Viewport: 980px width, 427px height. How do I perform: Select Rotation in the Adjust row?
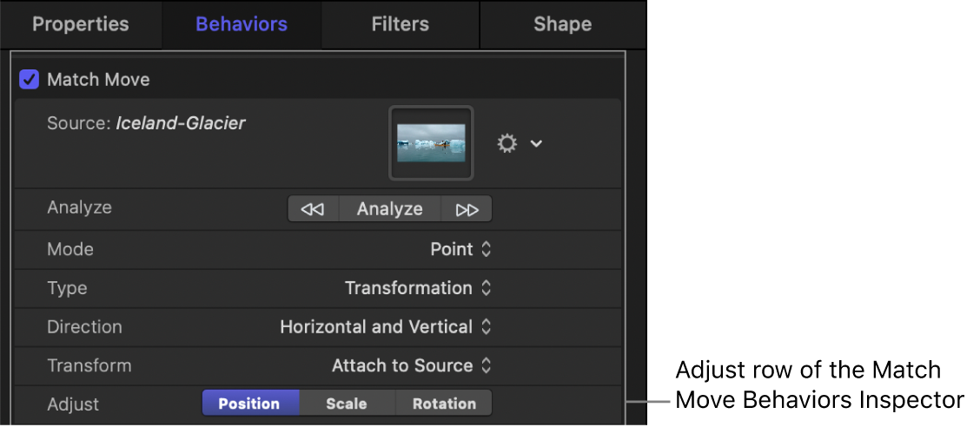(x=444, y=404)
